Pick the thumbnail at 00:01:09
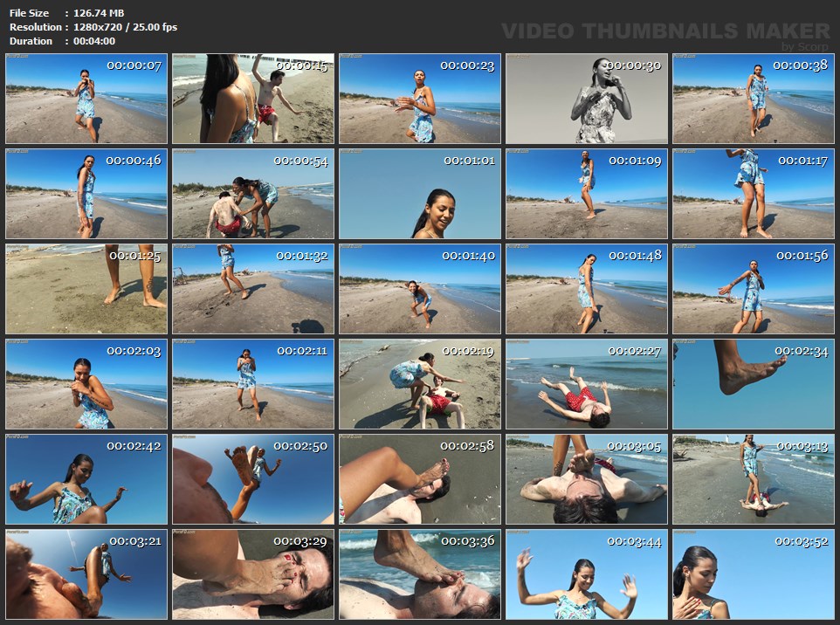The height and width of the screenshot is (625, 840). coord(587,193)
